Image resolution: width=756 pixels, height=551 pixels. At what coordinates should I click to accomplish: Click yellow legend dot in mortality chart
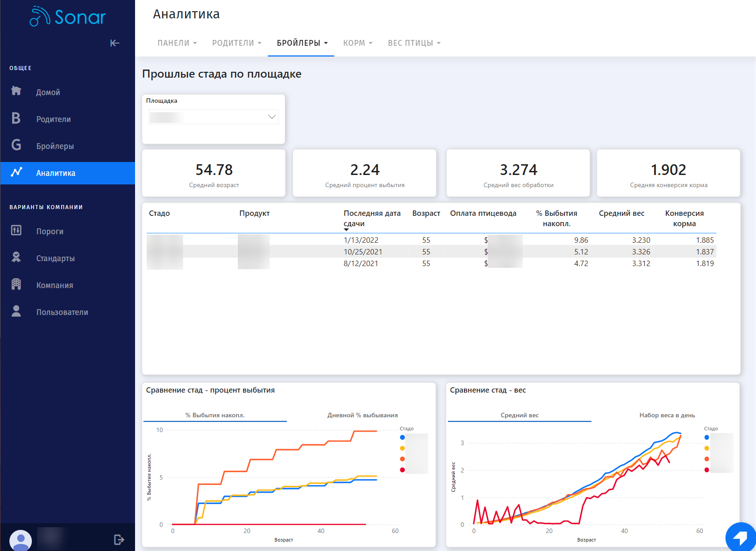coord(402,448)
